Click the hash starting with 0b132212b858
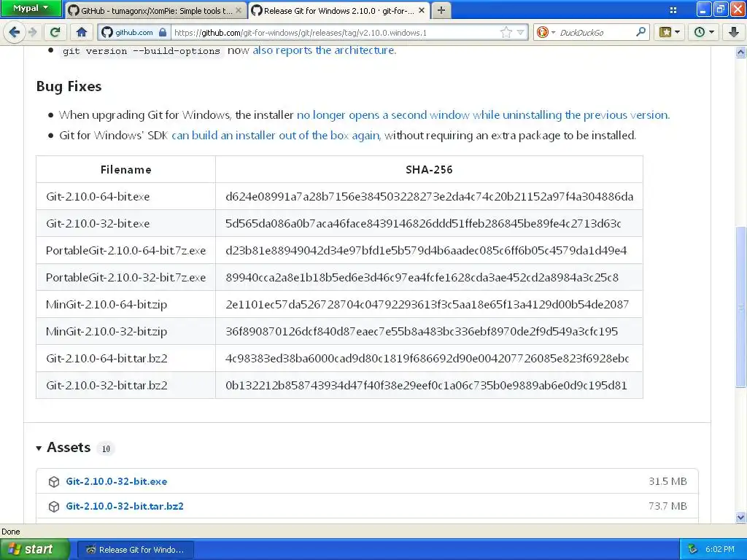This screenshot has height=560, width=747. click(426, 385)
